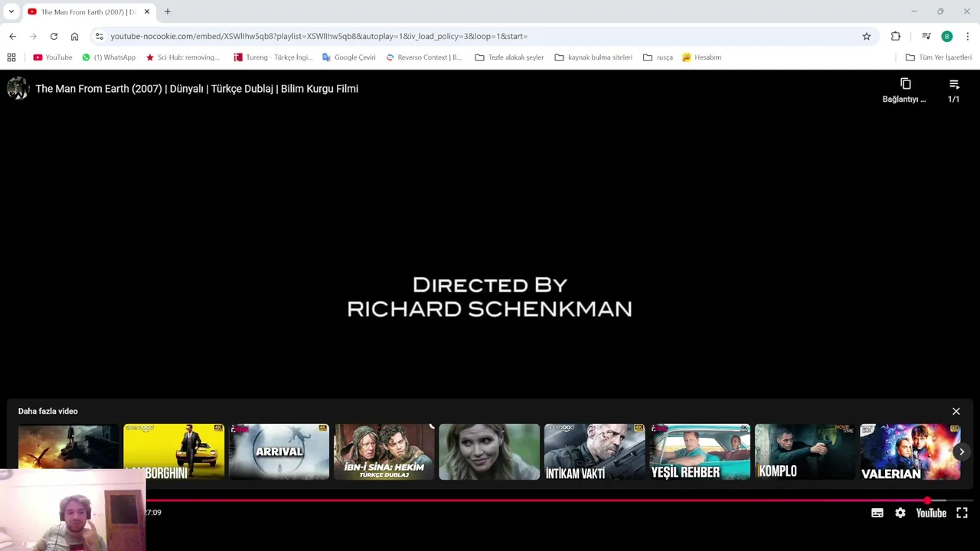Toggle subtitles in the video player
This screenshot has height=551, width=980.
[877, 513]
